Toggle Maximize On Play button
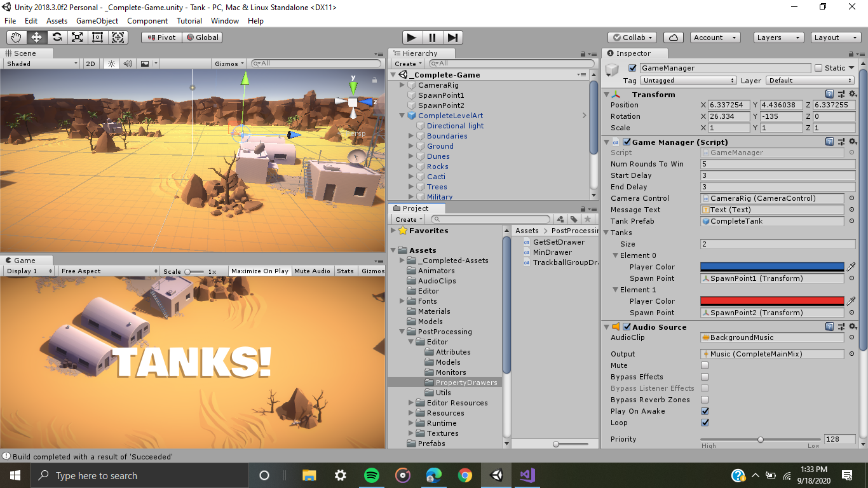 point(260,271)
